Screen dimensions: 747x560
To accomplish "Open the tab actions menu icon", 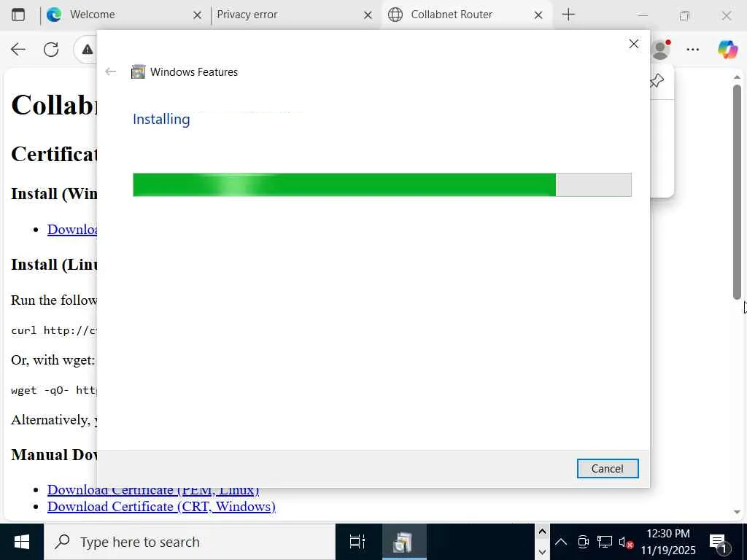I will click(18, 15).
